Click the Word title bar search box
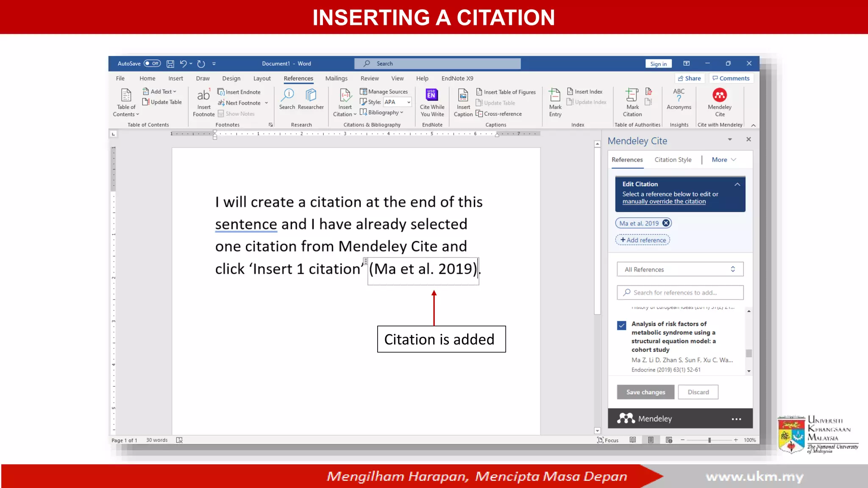This screenshot has width=868, height=488. (x=437, y=64)
